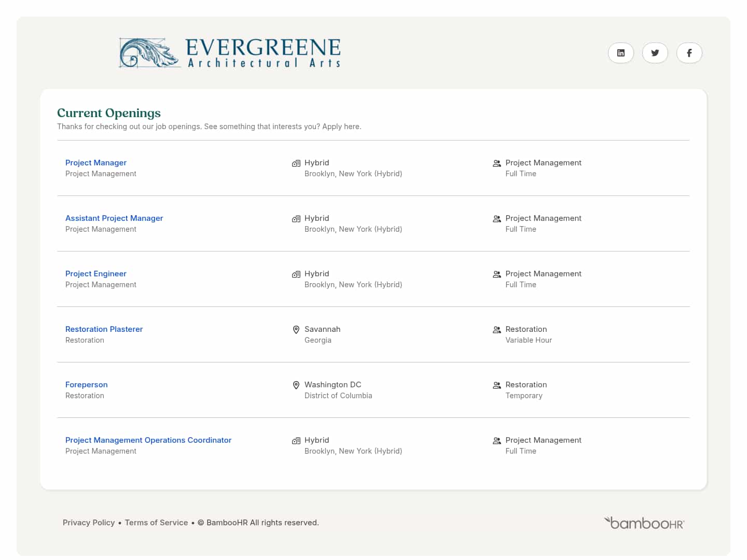
Task: Click the hybrid icon beside Project Management Operations Coordinator
Action: 296,440
